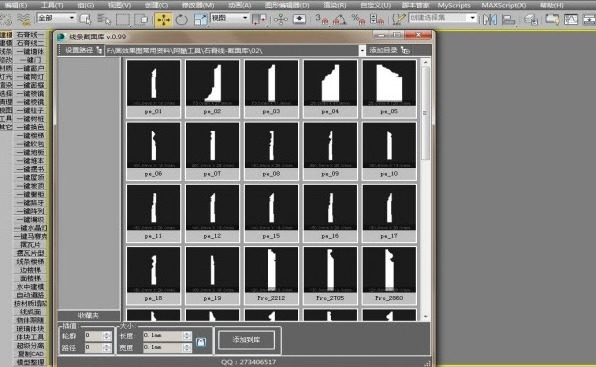596x367 pixels.
Task: Click the Edit Named Selection Sets icon
Action: click(x=398, y=19)
